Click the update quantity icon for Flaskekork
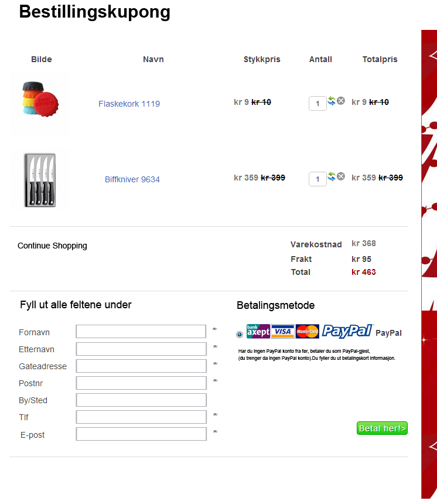Screen dimensions: 437x504 332,101
